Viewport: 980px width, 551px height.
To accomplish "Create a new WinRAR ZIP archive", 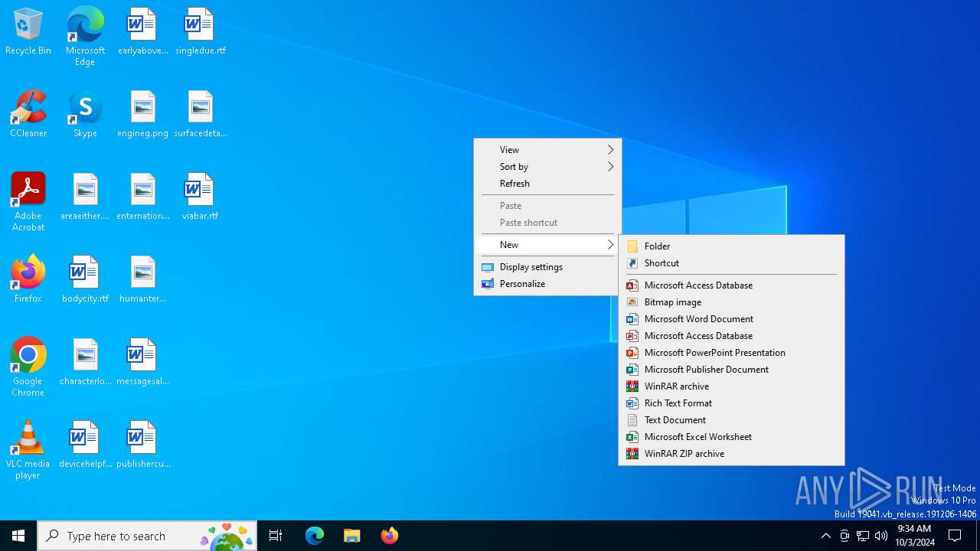I will [x=731, y=454].
